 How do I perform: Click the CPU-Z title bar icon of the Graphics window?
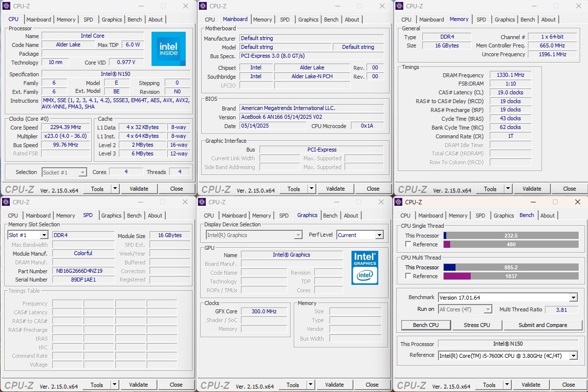coord(202,202)
